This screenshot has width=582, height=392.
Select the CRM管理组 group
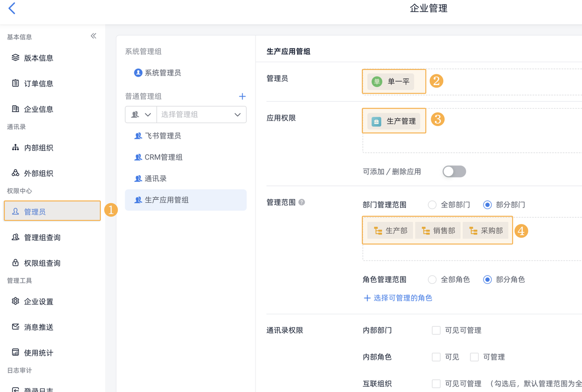163,157
